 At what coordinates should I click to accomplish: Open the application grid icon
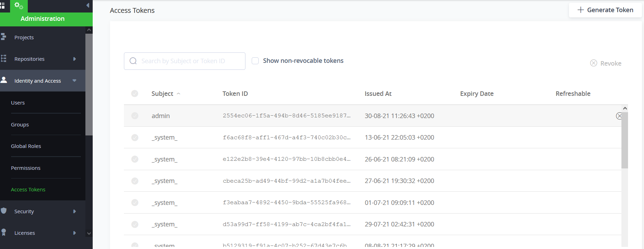point(2,6)
